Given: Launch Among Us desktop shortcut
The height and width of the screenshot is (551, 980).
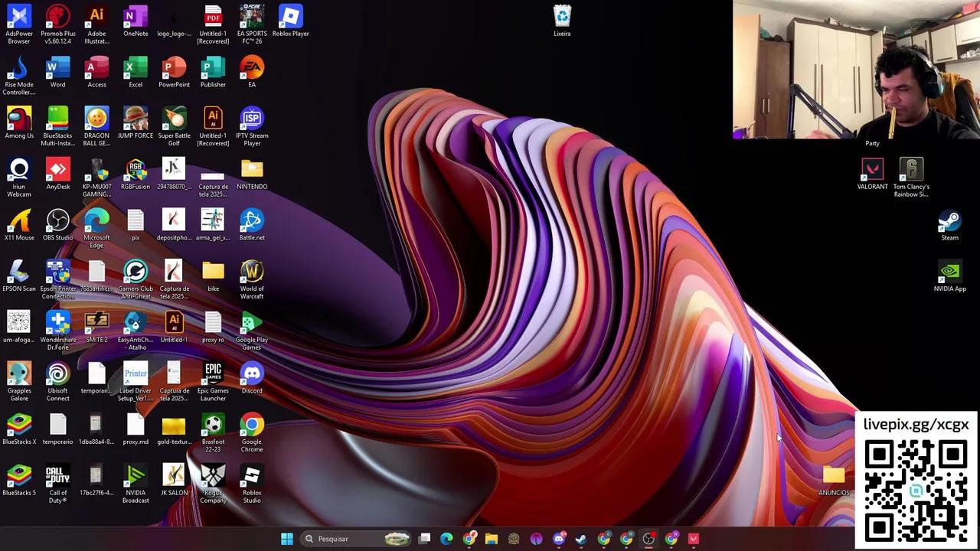Looking at the screenshot, I should click(19, 119).
